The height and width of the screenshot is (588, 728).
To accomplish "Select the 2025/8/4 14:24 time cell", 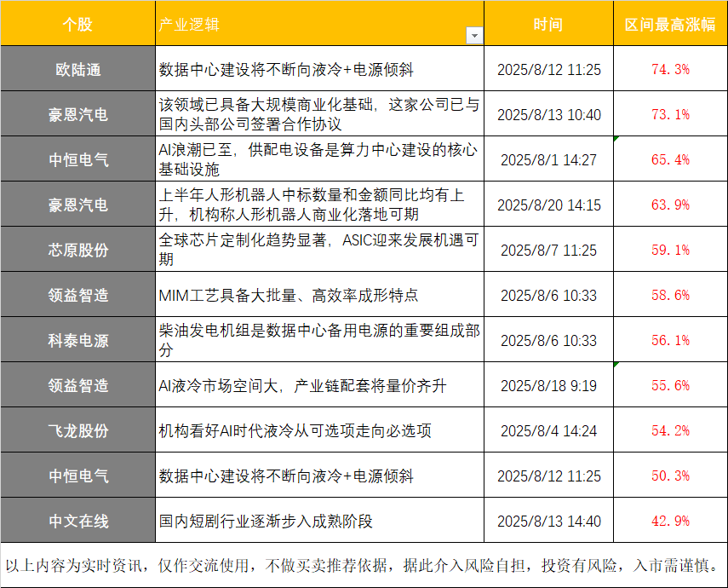I will point(548,429).
